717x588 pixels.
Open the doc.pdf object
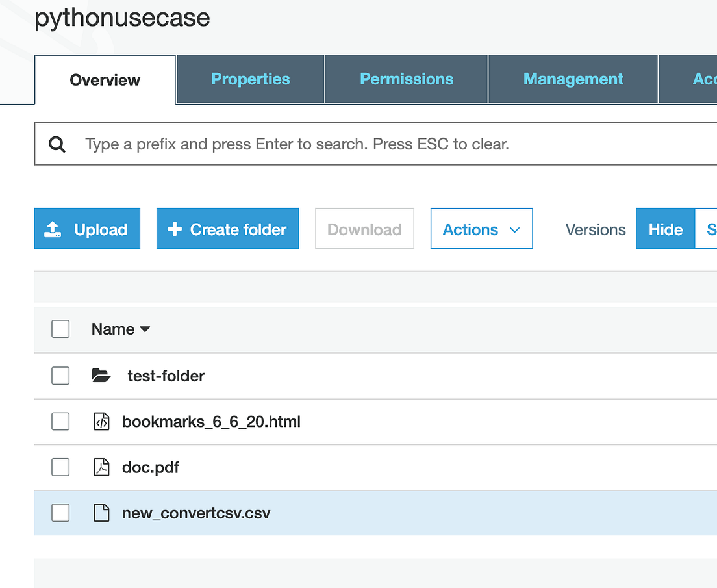pos(151,467)
